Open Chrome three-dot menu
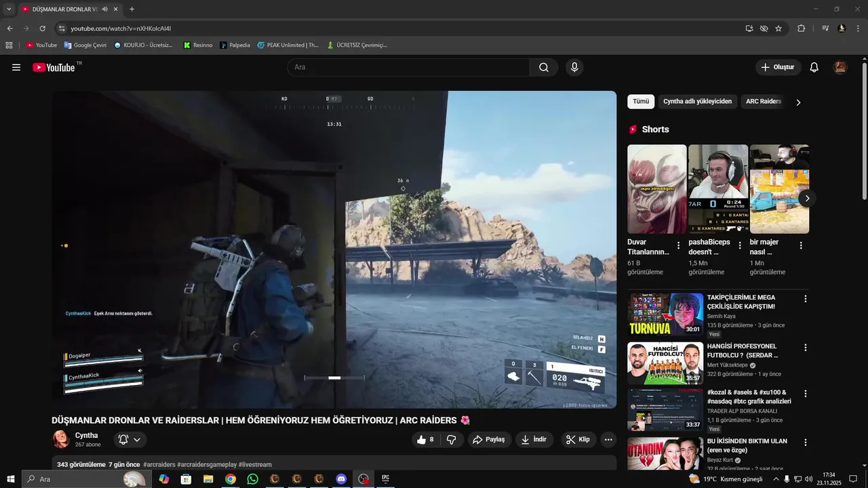 point(858,28)
